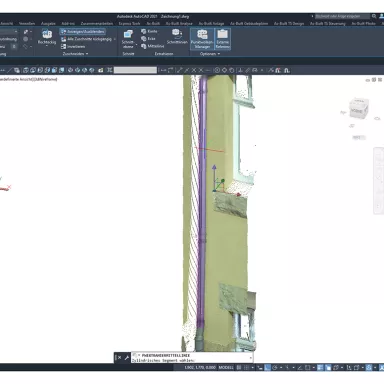Open the Ausgabe ribbon tab
Viewport: 384px width, 384px height.
point(48,24)
